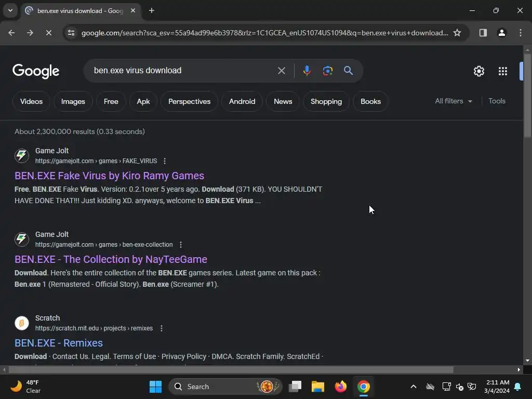Click the gamejolt.com › games › FAKE_VIRUS URL
The image size is (532, 399).
tap(96, 161)
